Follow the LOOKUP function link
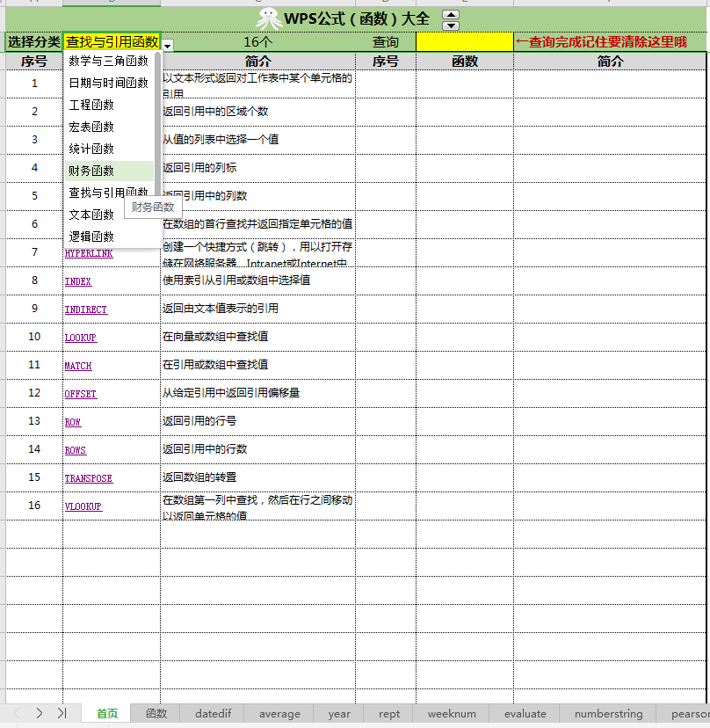 81,338
